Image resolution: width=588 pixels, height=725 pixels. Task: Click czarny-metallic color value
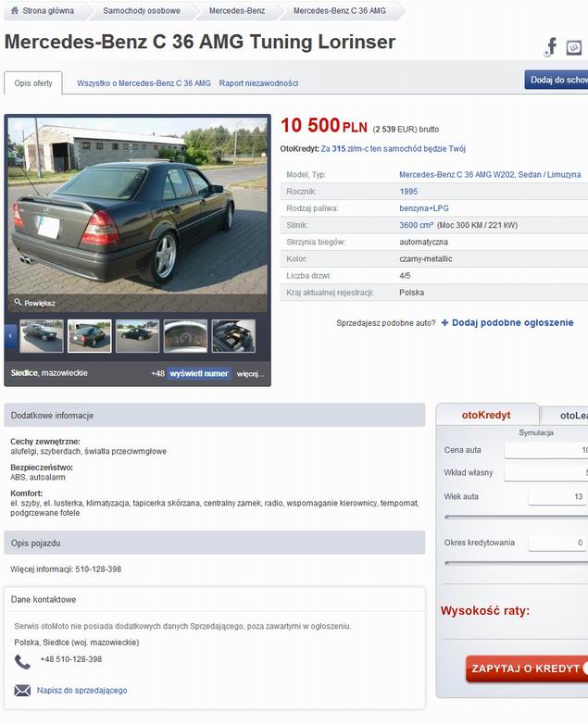(x=426, y=259)
